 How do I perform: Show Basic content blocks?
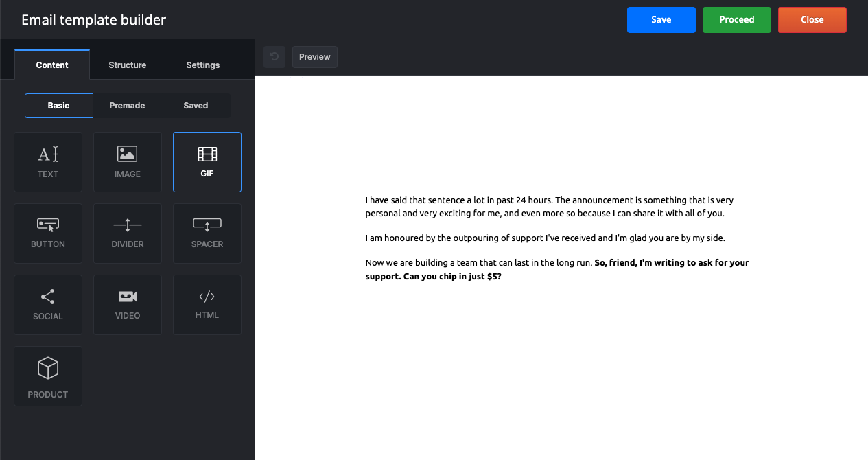pos(59,106)
